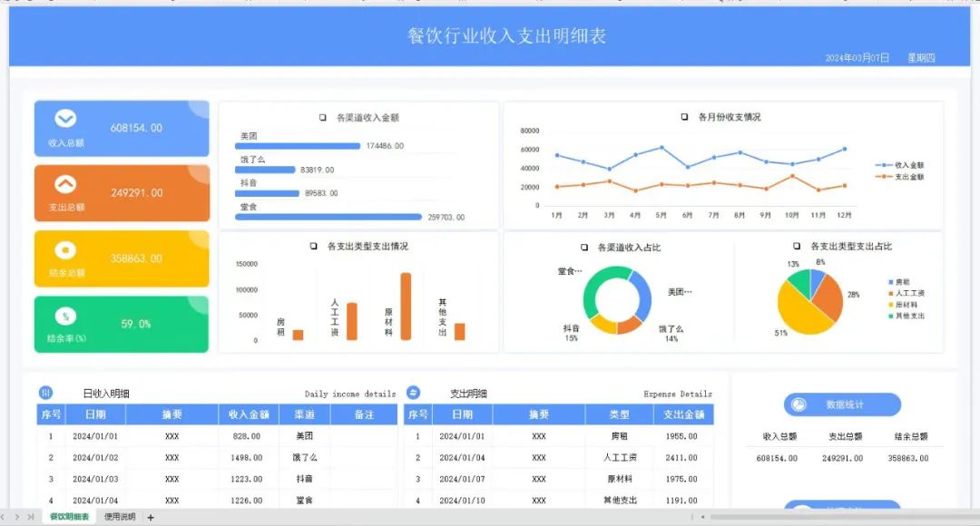This screenshot has height=526, width=980.
Task: Select the cell with value 828.00
Action: coord(248,436)
